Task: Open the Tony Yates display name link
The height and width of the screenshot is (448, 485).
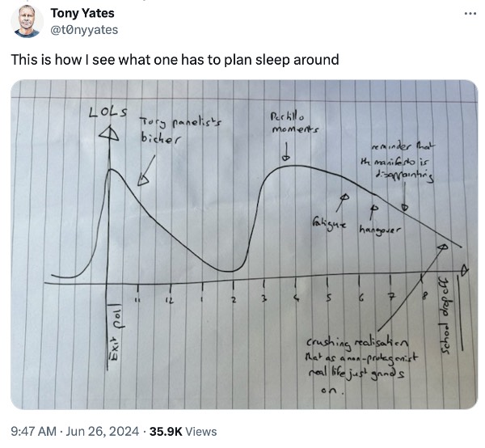Action: pos(82,13)
